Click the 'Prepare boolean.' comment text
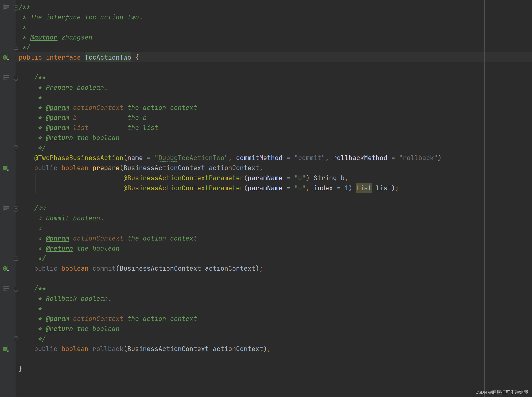Screen dimensions: 532x397 77,88
